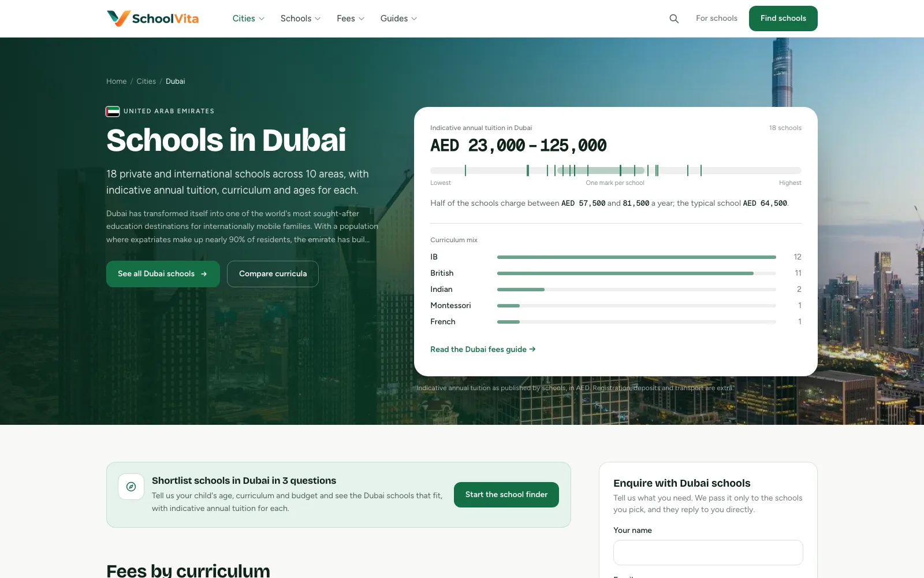Click Compare curricula button

[x=273, y=274]
